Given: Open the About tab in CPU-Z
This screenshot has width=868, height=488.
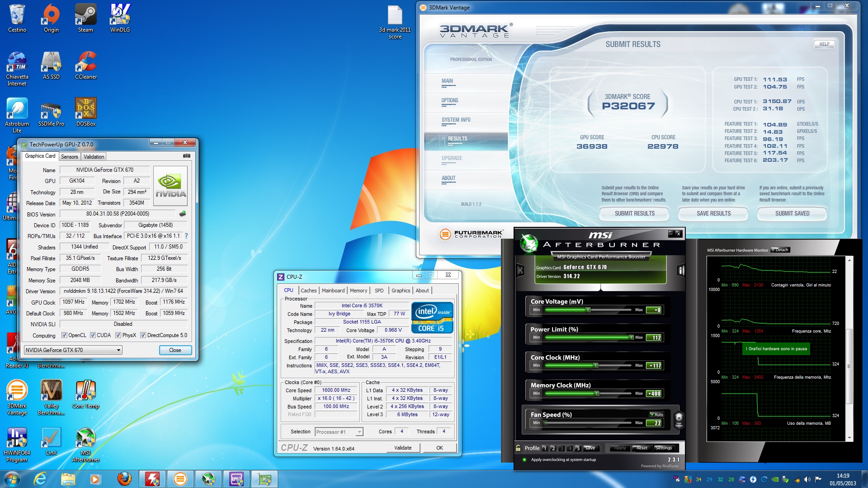Looking at the screenshot, I should click(422, 291).
